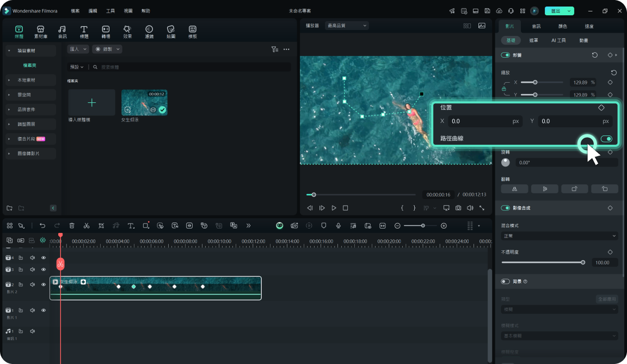This screenshot has width=627, height=364.
Task: Delete the selected clip with trash icon
Action: click(72, 226)
